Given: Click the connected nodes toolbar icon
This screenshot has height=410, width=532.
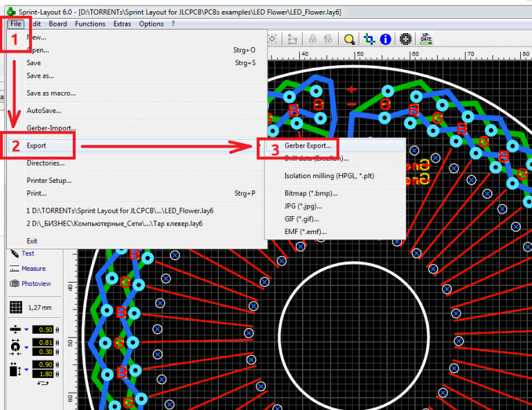Looking at the screenshot, I should (292, 39).
